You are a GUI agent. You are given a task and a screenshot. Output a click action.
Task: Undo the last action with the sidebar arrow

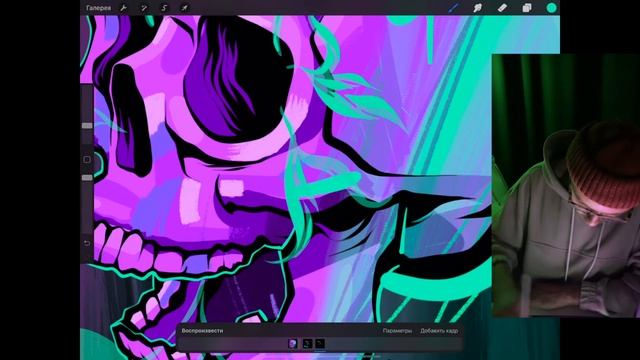click(87, 243)
